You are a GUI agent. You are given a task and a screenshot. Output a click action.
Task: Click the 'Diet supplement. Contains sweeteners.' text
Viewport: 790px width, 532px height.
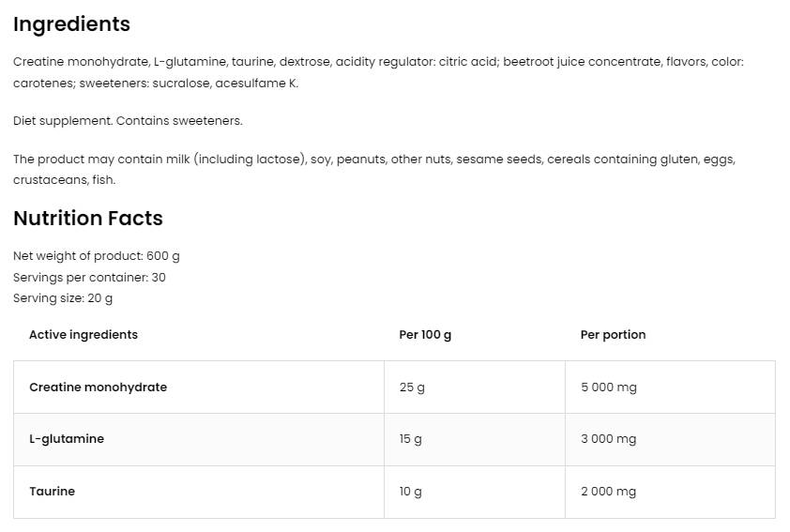pyautogui.click(x=128, y=121)
